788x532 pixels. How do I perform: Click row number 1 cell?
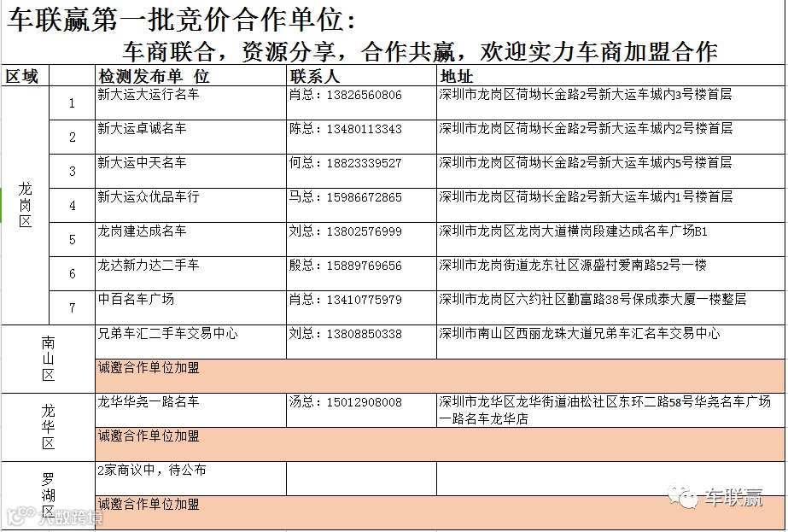point(72,103)
